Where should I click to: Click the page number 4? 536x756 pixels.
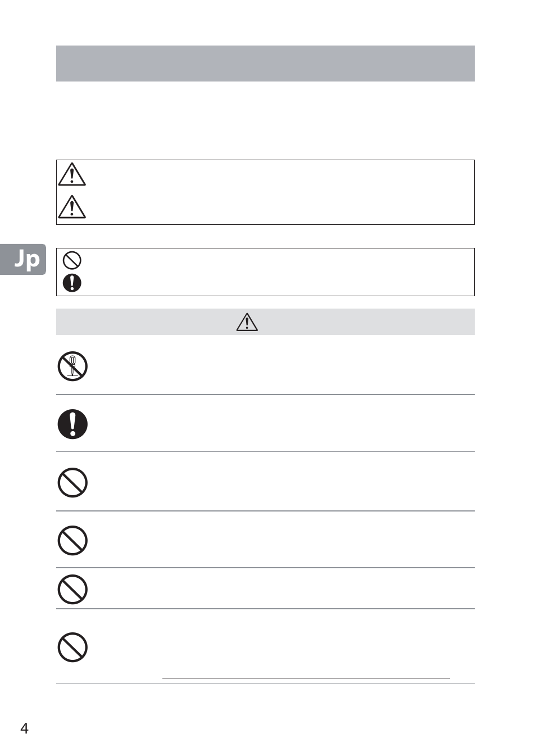[24, 728]
